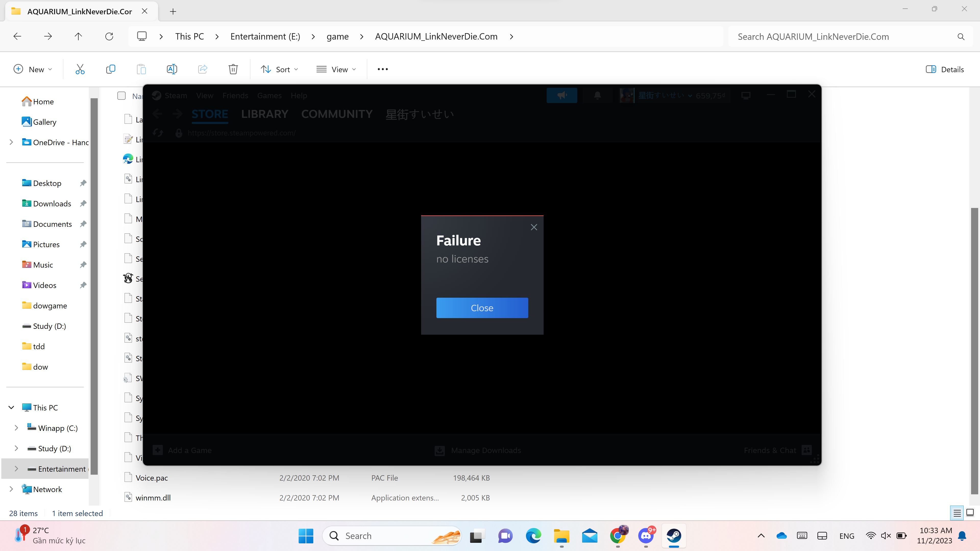Open Downloads in the sidebar
Image resolution: width=980 pixels, height=551 pixels.
[52, 204]
